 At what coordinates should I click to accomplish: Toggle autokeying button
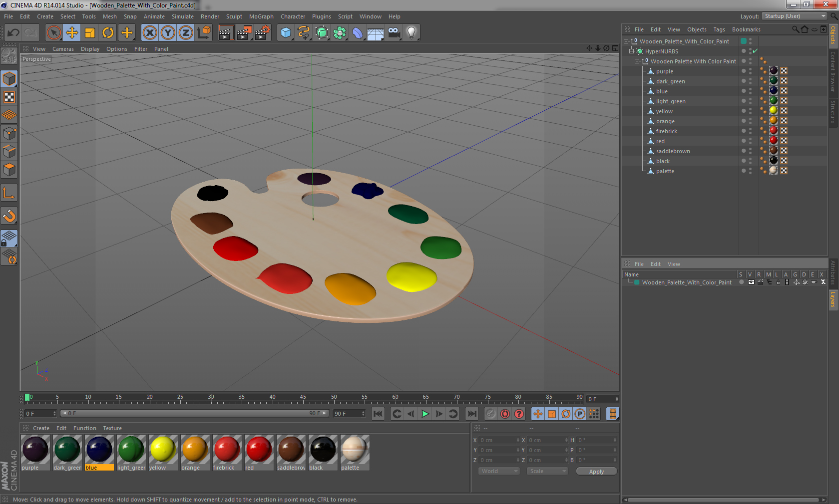pyautogui.click(x=505, y=414)
